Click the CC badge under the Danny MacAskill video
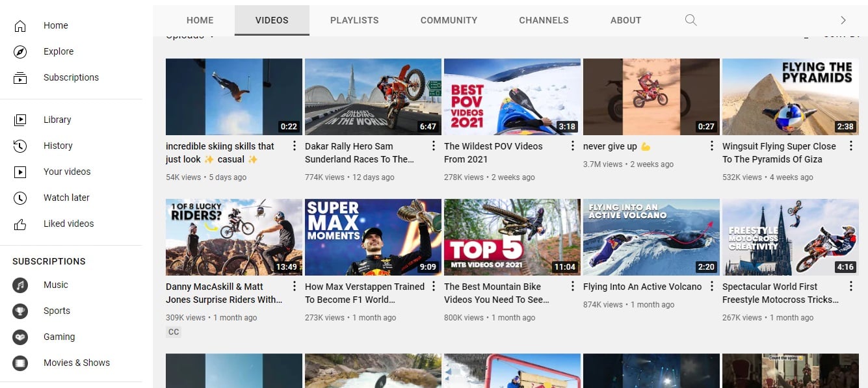The image size is (868, 388). point(173,331)
